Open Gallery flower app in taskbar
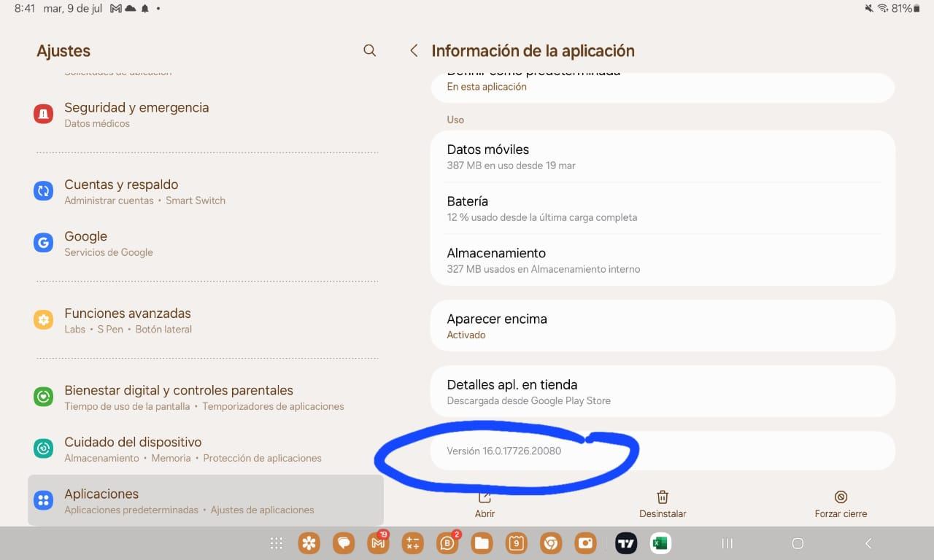Screen dimensions: 934x560 [x=309, y=543]
